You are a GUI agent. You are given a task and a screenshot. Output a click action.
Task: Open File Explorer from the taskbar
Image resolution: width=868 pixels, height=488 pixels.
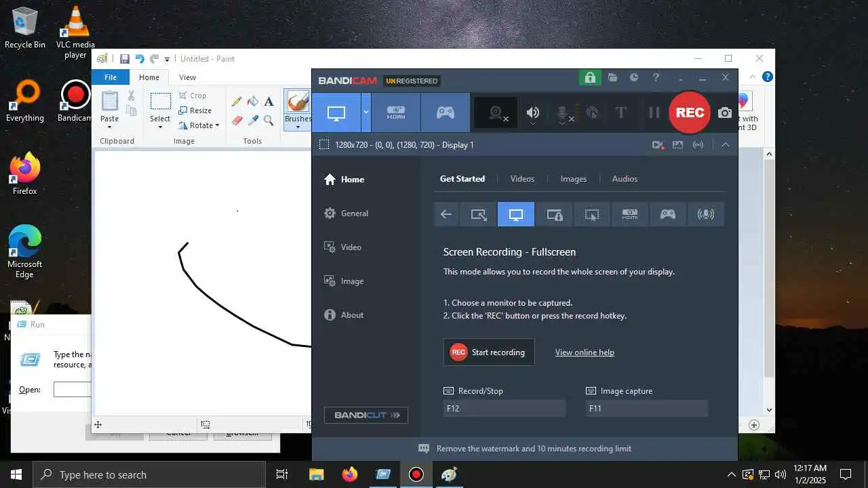click(x=317, y=474)
